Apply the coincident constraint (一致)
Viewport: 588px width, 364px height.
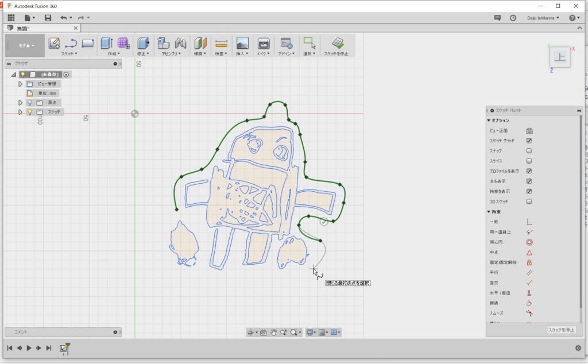tap(529, 222)
